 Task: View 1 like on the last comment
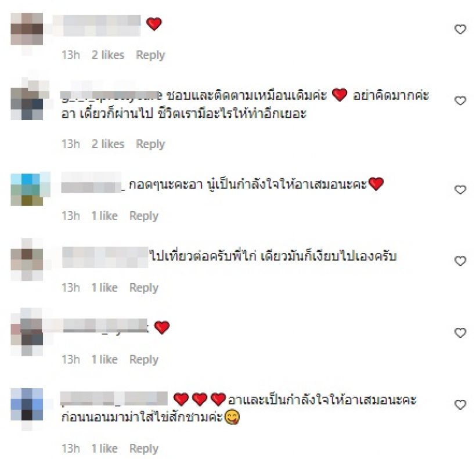104,448
